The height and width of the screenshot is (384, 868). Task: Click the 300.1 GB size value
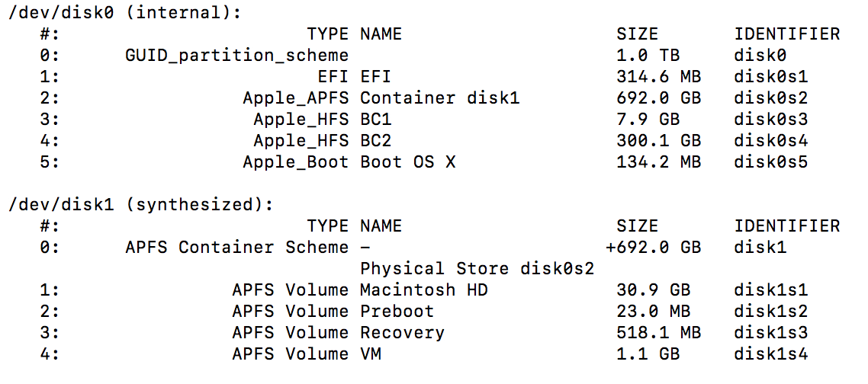pyautogui.click(x=659, y=140)
